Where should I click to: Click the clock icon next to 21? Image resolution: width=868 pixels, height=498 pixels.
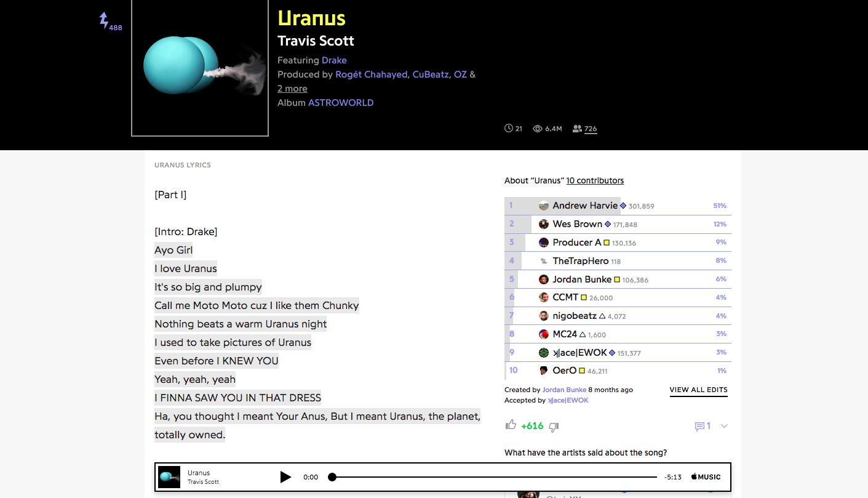click(x=508, y=129)
